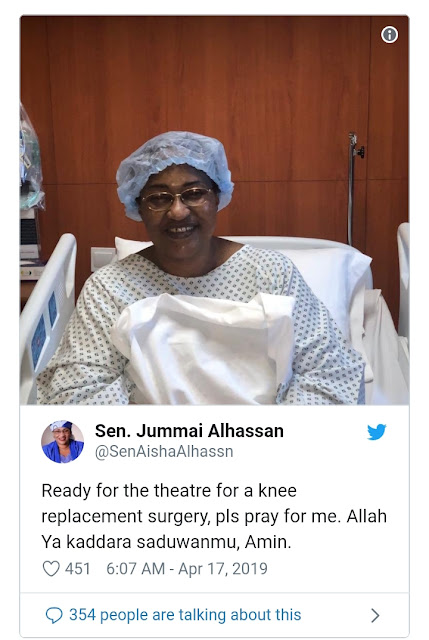Screen dimensions: 429x640
Task: Open Sen. Jummai Alhassan's round profile avatar
Action: point(62,442)
